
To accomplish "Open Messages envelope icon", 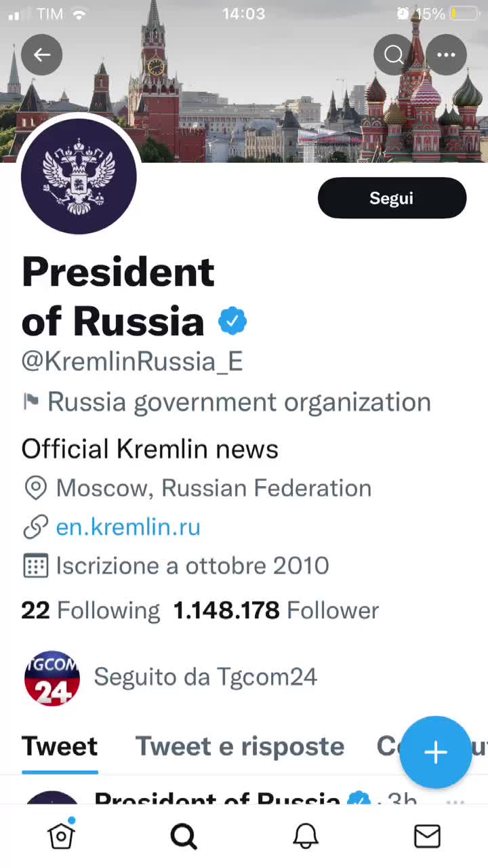I will [427, 836].
